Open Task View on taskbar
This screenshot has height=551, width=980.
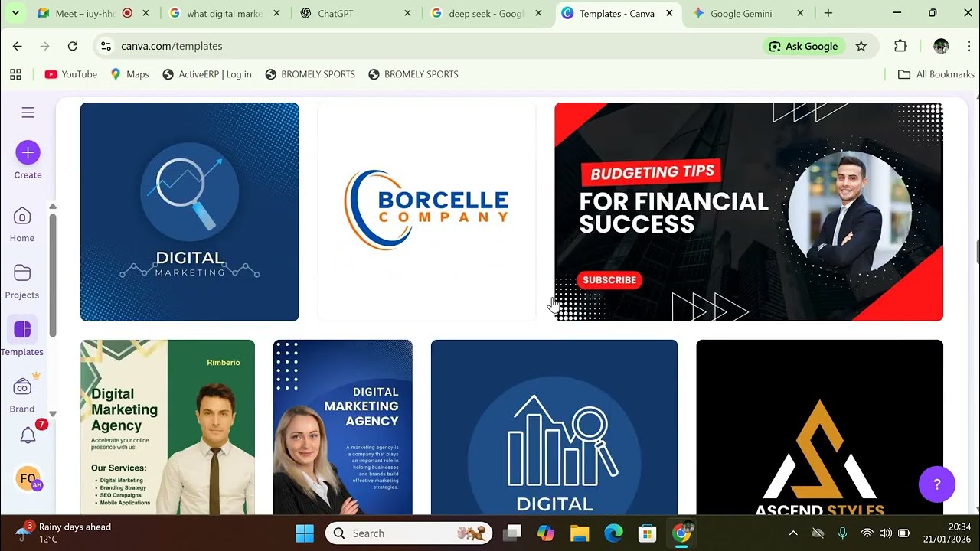(x=512, y=533)
